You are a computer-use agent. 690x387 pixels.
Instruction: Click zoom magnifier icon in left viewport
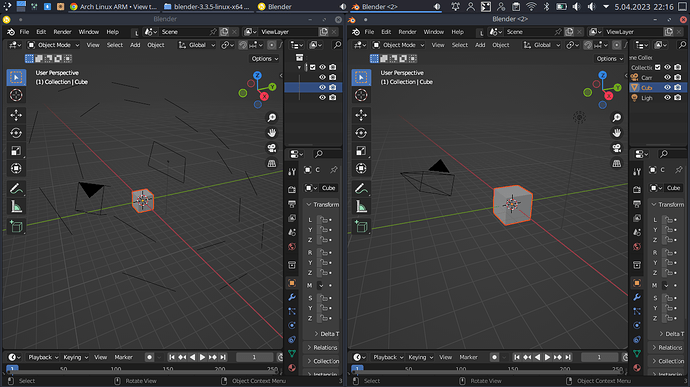coord(272,118)
